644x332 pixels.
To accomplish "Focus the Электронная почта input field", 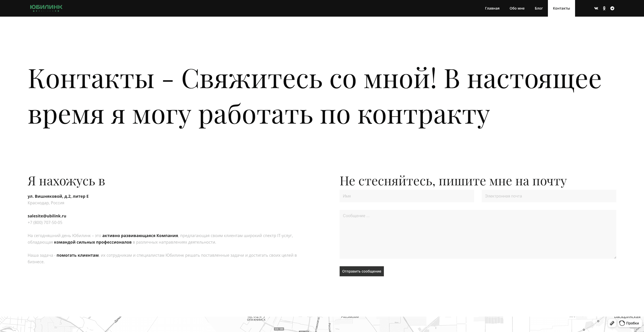I will point(549,196).
